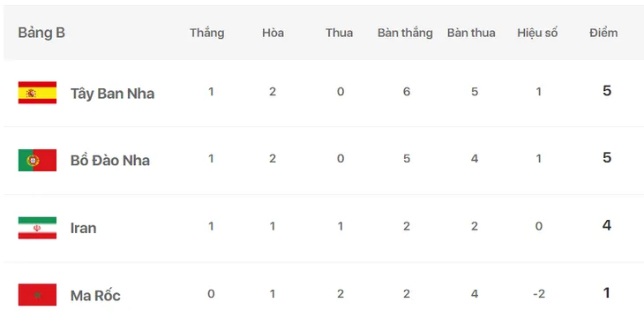Click the Bàn thắng column header
This screenshot has width=644, height=325.
(x=406, y=33)
